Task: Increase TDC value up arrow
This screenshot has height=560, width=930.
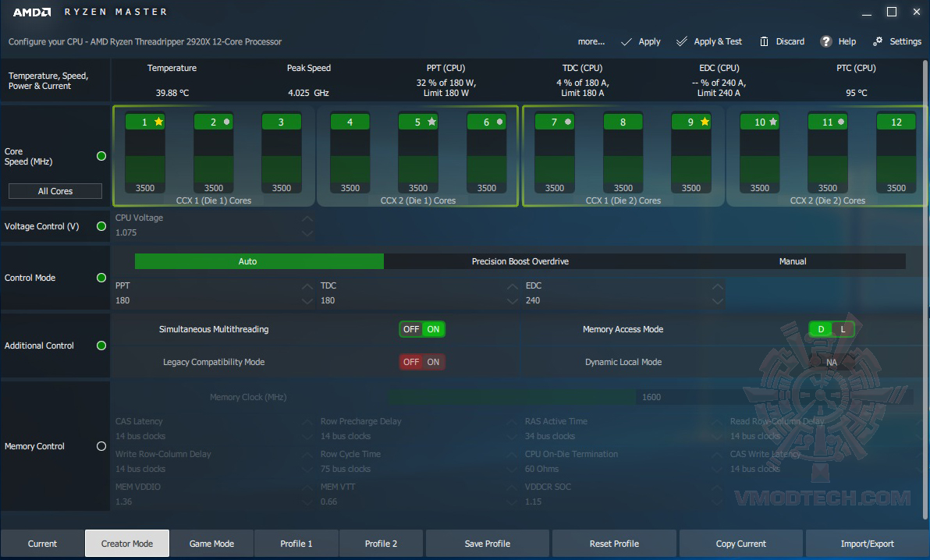Action: pyautogui.click(x=513, y=286)
